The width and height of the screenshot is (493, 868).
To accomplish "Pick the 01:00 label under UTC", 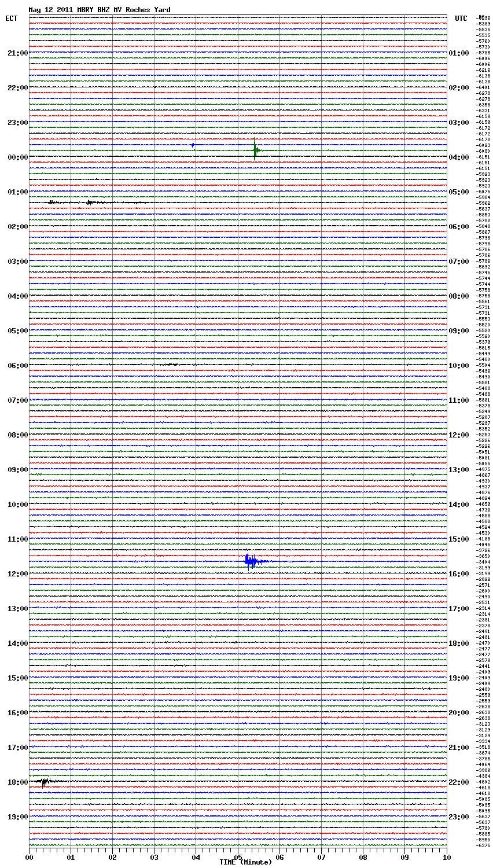I will [x=459, y=53].
